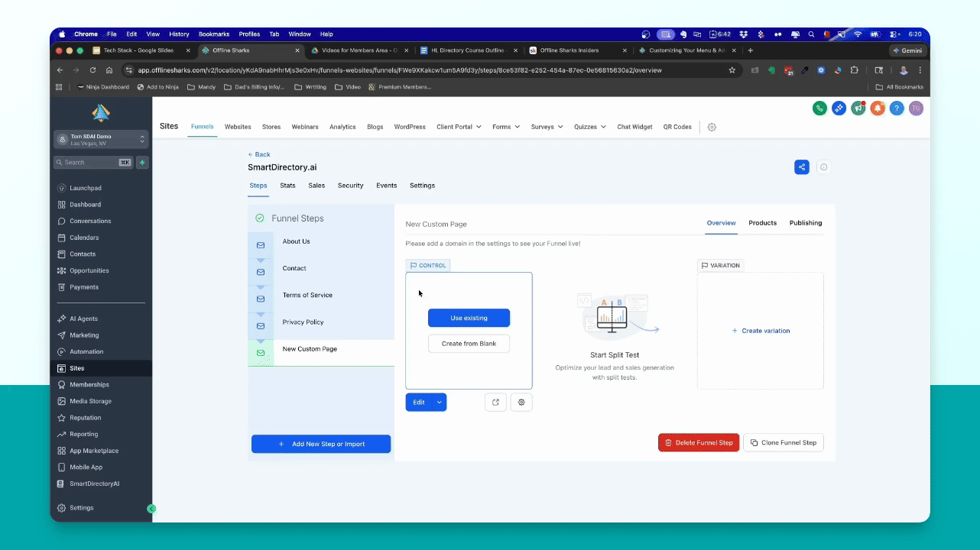Screen dimensions: 980x550
Task: Open the Sites settings gear icon
Action: click(x=712, y=127)
